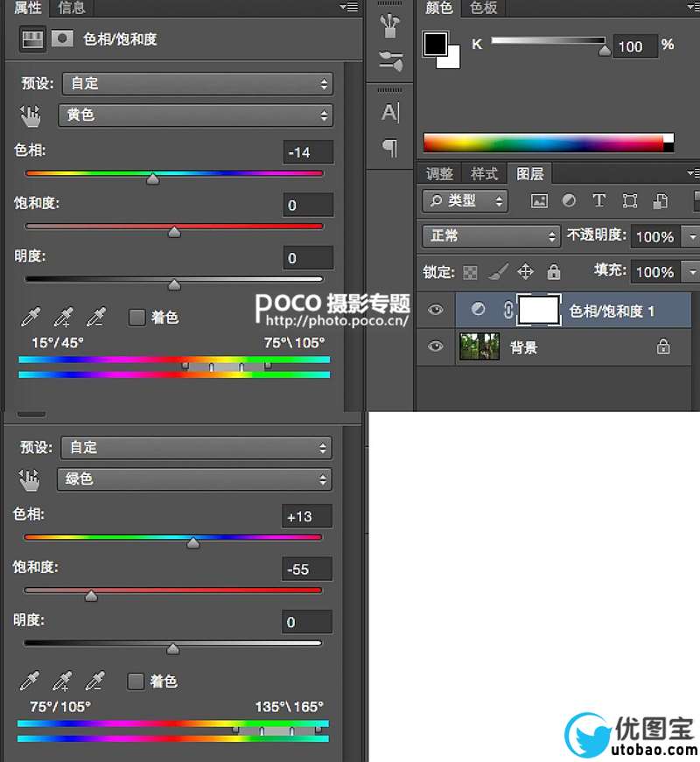This screenshot has width=700, height=762.
Task: Select the on-image adjustment hand tool for 绿色
Action: tap(29, 479)
